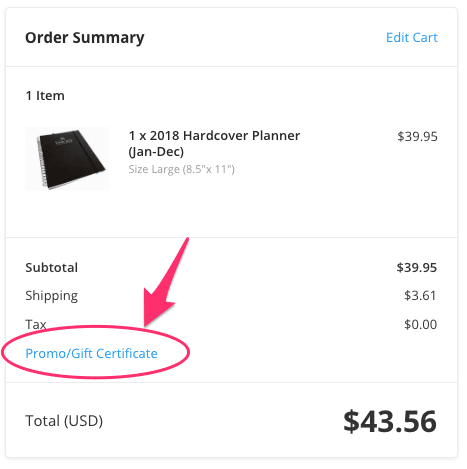The width and height of the screenshot is (467, 469).
Task: Click the $43.56 grand total
Action: tap(390, 422)
